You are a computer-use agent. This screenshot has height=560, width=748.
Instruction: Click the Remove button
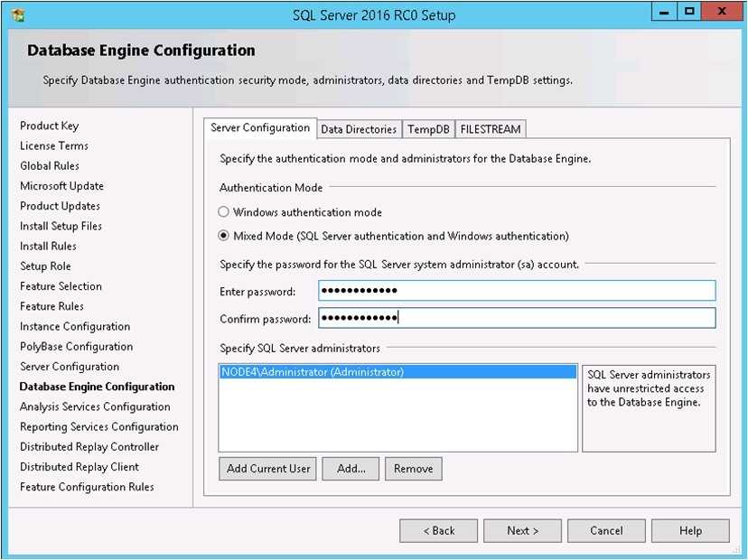pos(414,469)
